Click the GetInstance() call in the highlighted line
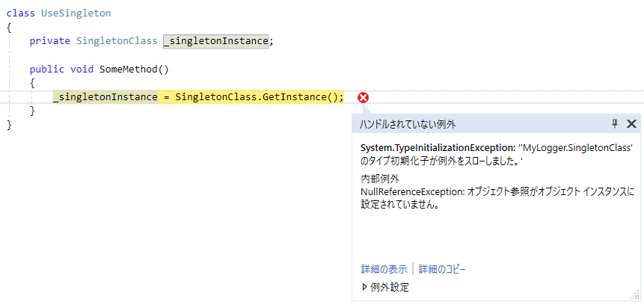Image resolution: width=644 pixels, height=308 pixels. click(x=303, y=97)
